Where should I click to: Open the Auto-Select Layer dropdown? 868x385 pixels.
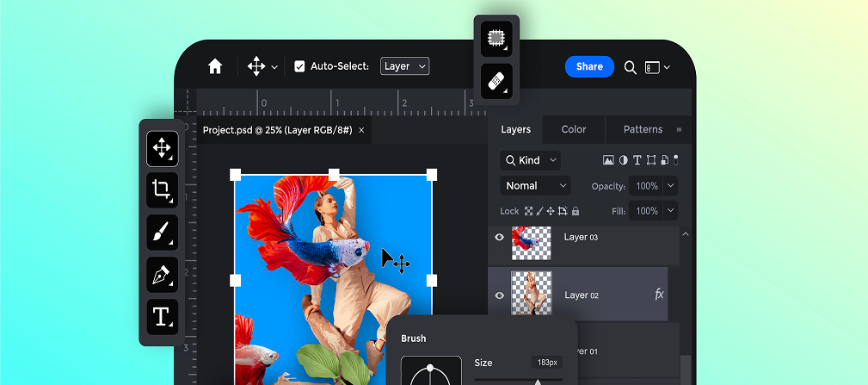coord(404,66)
